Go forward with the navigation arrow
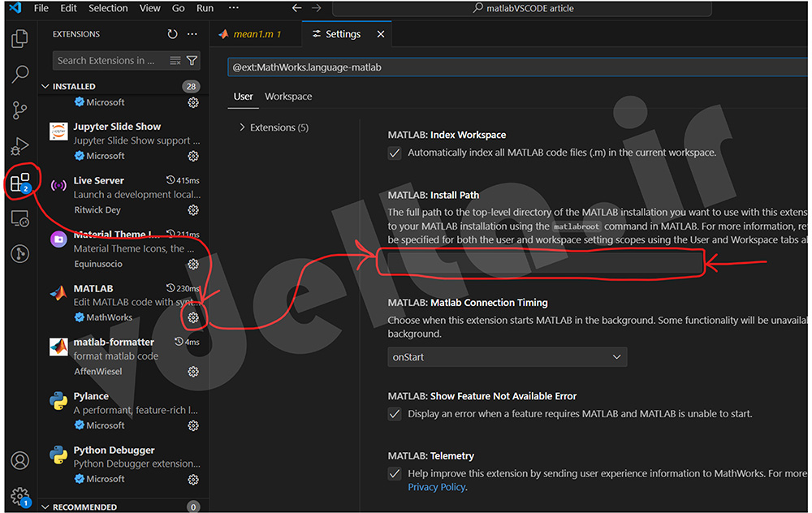Viewport: 812px width, 513px height. 317,8
